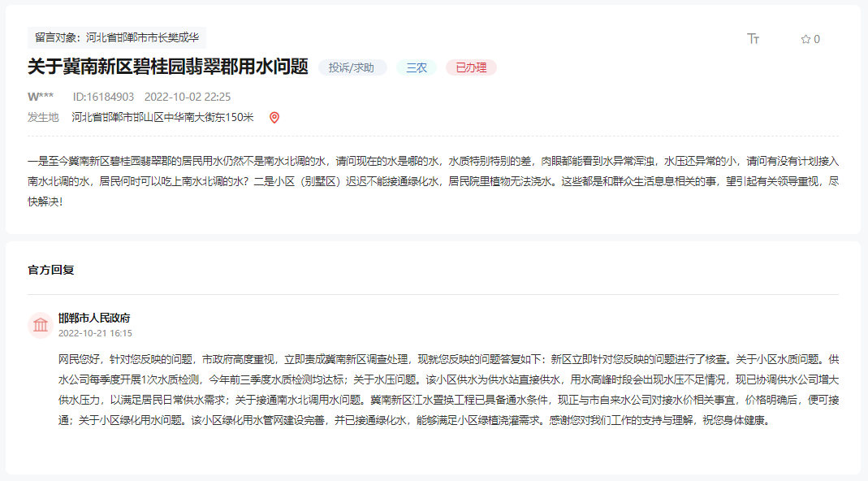Click the font size adjustment icon

[x=753, y=38]
